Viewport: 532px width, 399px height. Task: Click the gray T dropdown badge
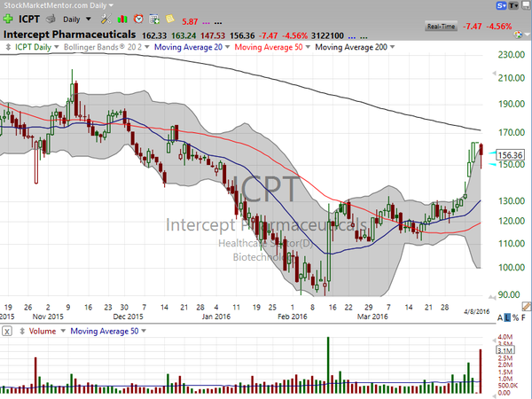513,5
